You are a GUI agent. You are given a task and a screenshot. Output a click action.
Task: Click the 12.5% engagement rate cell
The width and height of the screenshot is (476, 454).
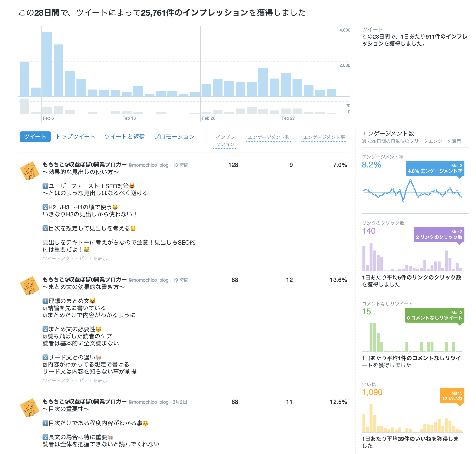[338, 402]
